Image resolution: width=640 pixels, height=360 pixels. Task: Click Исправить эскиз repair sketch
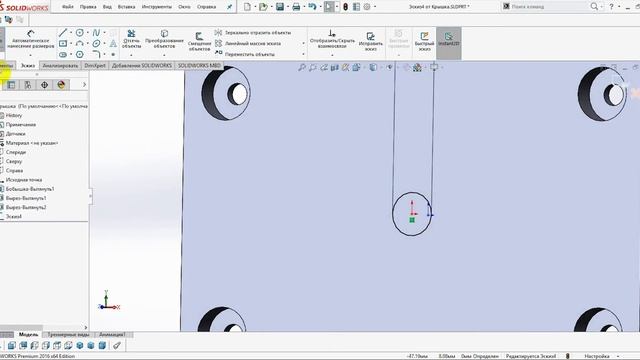371,42
